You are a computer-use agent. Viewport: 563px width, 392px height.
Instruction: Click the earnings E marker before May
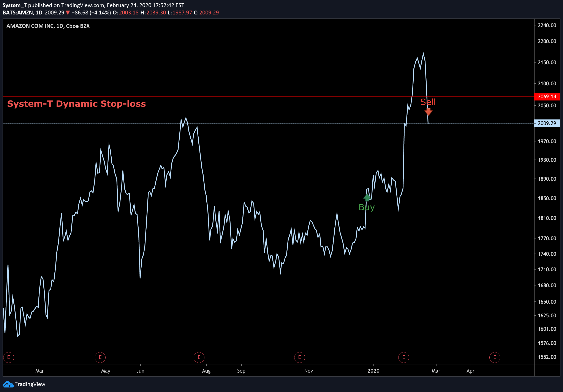point(100,357)
